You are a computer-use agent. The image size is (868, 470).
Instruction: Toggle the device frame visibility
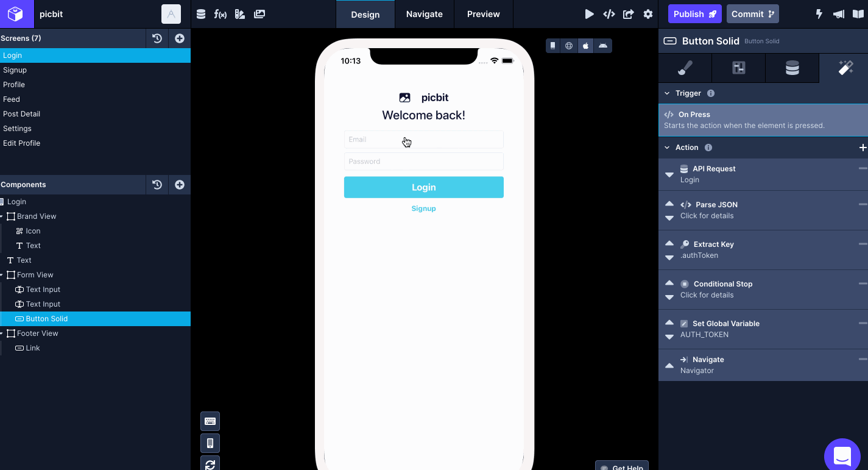coord(210,443)
